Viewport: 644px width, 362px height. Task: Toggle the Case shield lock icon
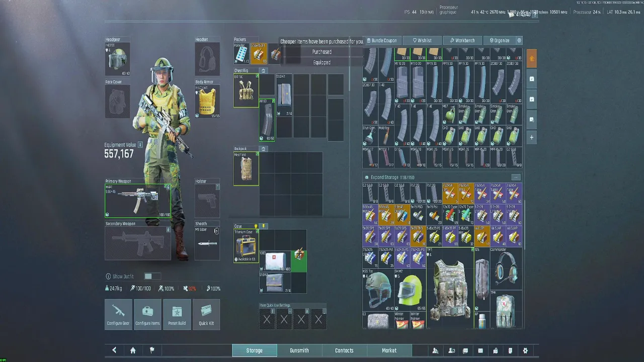(x=256, y=226)
